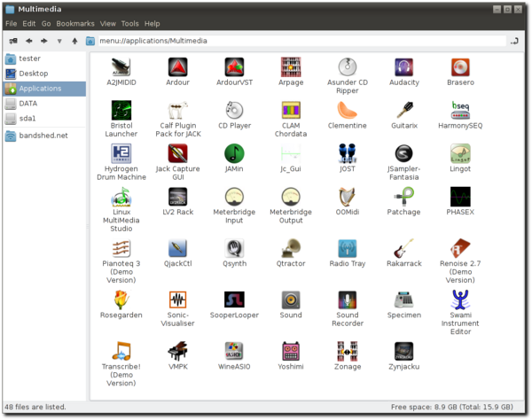Select LV2 Rack icon
This screenshot has width=532, height=420.
click(178, 197)
